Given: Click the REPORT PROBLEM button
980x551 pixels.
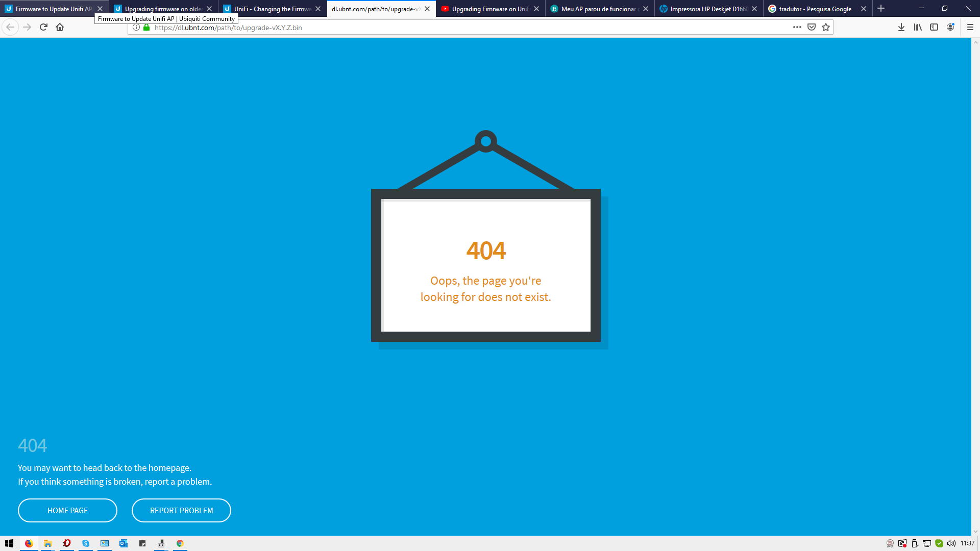Looking at the screenshot, I should [x=181, y=510].
